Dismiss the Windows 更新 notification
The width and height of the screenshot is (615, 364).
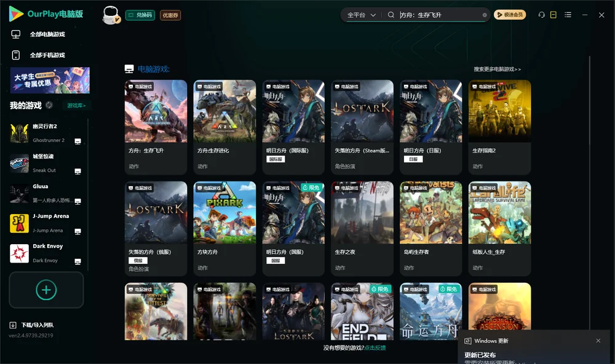(x=598, y=341)
